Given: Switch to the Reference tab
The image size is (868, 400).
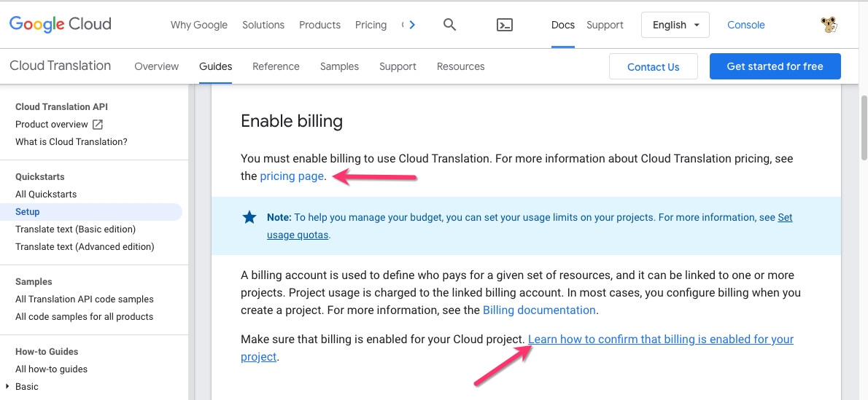Looking at the screenshot, I should 276,66.
